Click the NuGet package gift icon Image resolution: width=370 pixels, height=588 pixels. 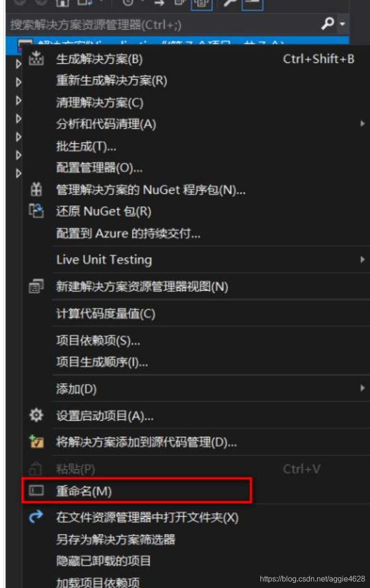(36, 190)
